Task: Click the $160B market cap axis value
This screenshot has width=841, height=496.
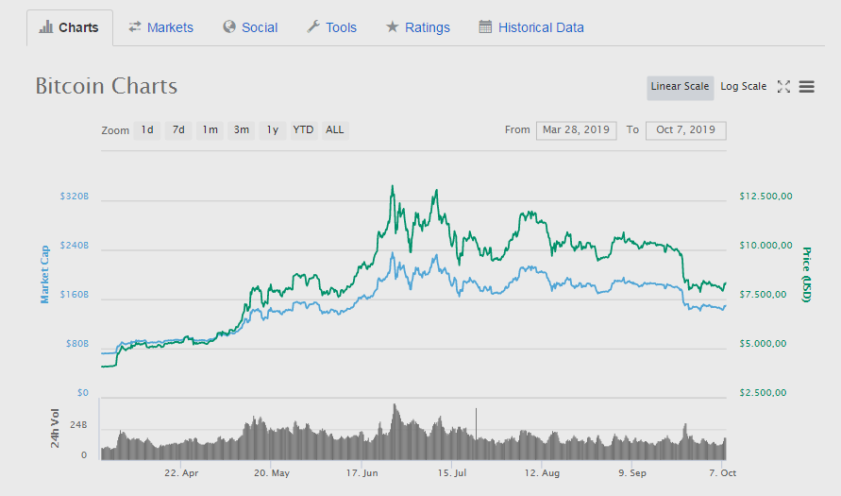Action: (x=75, y=295)
